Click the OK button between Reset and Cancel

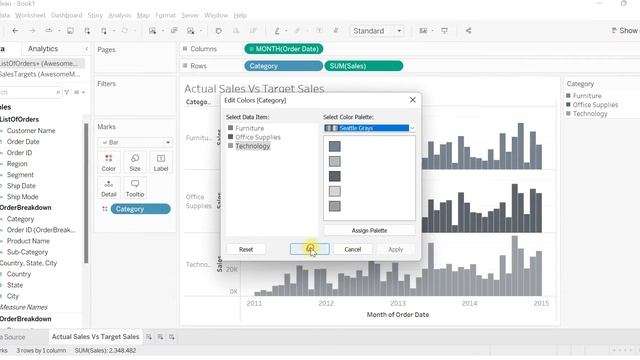[309, 249]
